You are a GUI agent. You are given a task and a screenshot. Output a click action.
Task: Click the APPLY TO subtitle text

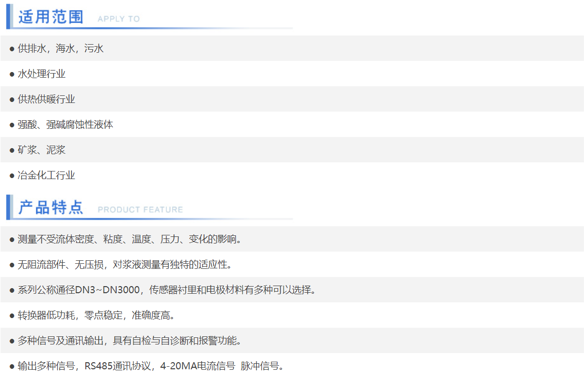118,19
